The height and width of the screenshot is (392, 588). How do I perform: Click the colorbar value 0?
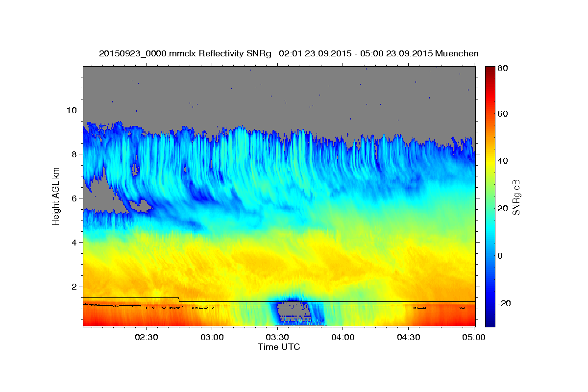click(x=500, y=256)
